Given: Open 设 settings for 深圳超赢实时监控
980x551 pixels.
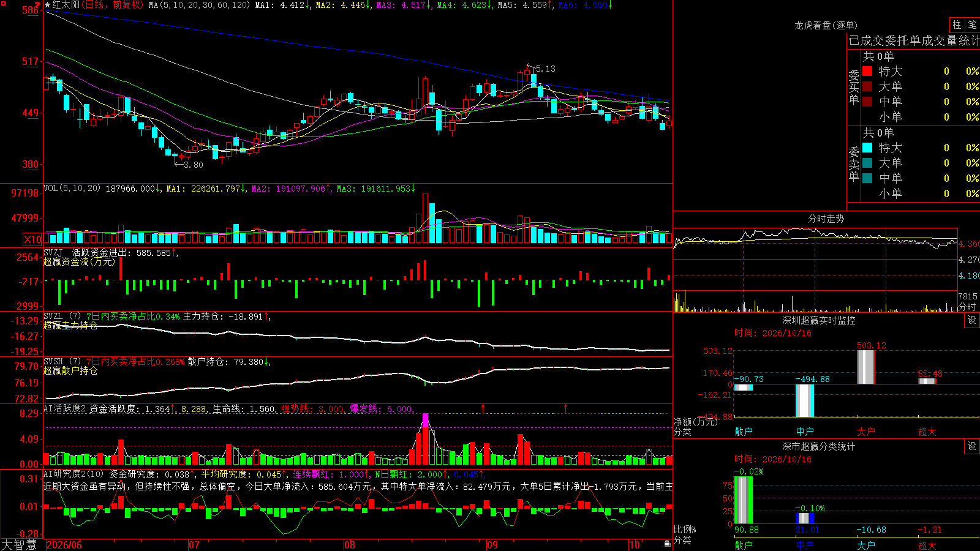Looking at the screenshot, I should (x=972, y=320).
